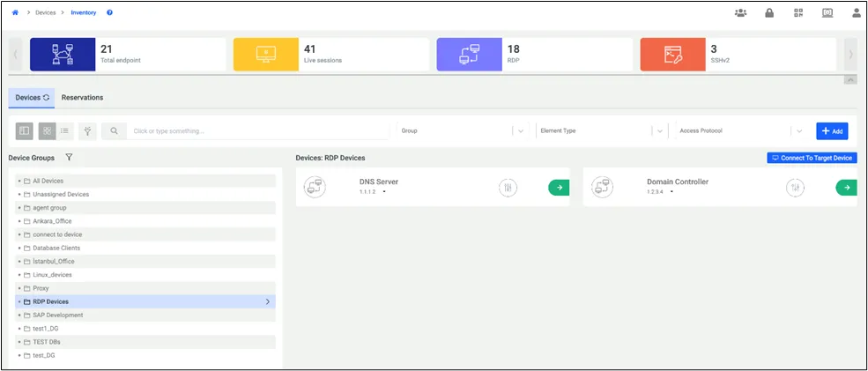The width and height of the screenshot is (868, 371).
Task: Open the QR code icon in header
Action: pos(798,13)
